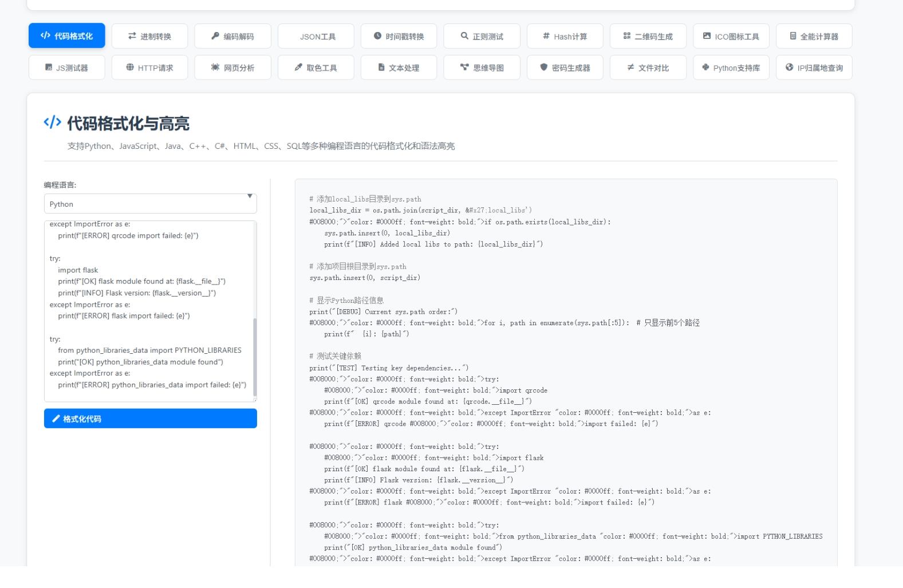
Task: Click the spider icon on 网页分析
Action: pyautogui.click(x=215, y=67)
